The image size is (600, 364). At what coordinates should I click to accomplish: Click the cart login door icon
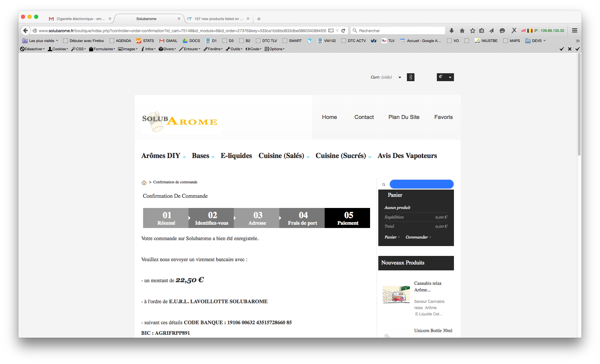[411, 77]
